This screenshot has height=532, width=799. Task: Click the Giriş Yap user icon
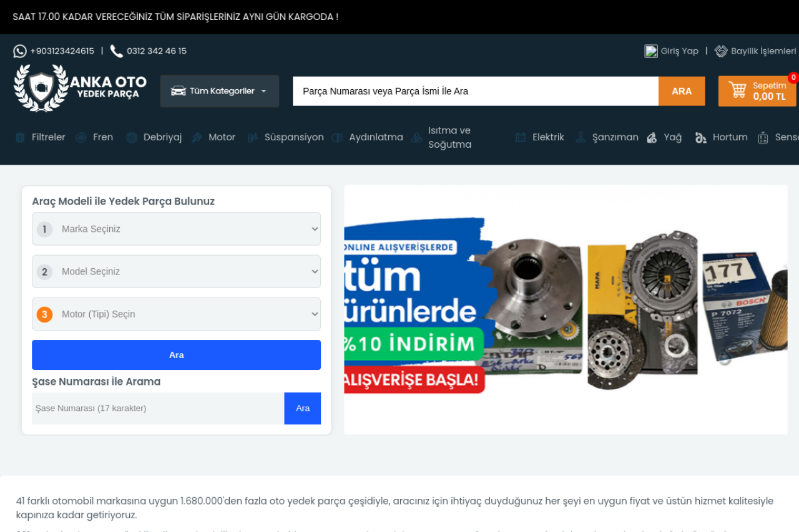tap(651, 51)
